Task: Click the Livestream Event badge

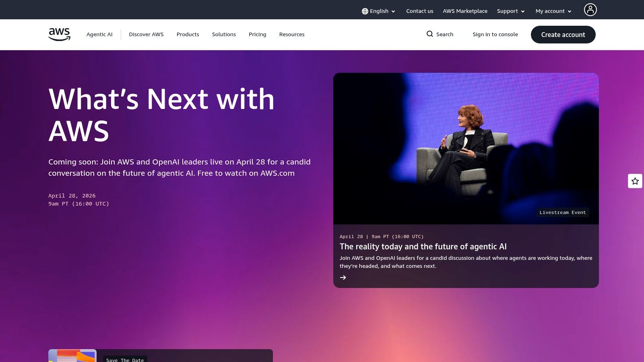Action: click(563, 212)
